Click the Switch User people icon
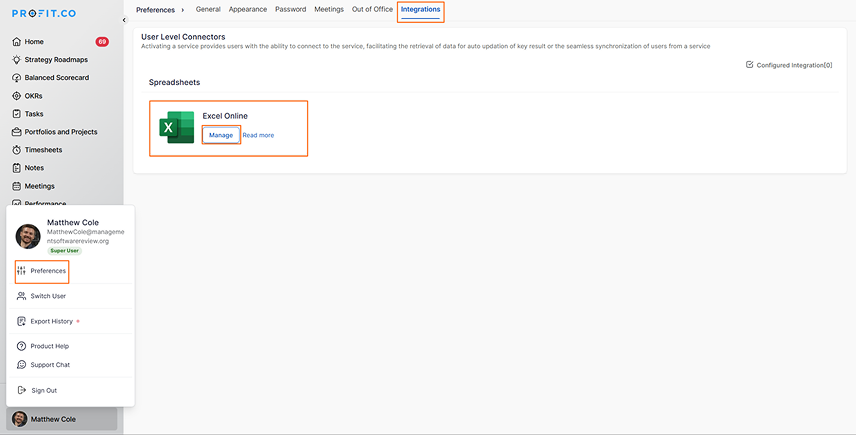Screen dimensions: 856x435 21,296
